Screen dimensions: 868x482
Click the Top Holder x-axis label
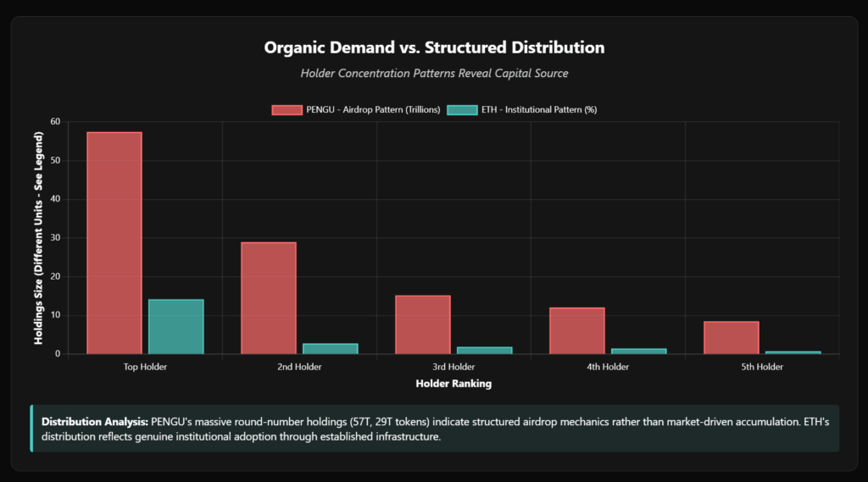145,367
